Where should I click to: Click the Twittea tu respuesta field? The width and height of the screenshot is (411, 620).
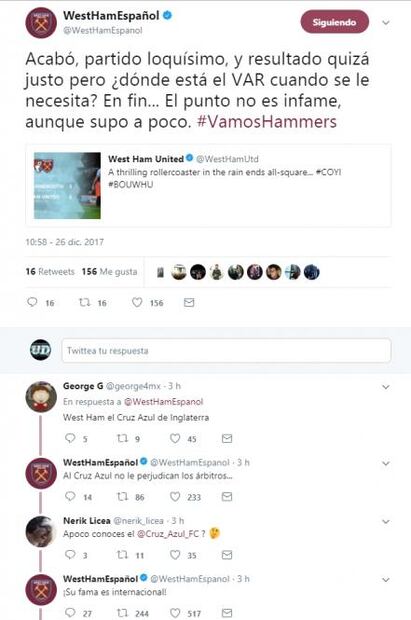pos(226,350)
